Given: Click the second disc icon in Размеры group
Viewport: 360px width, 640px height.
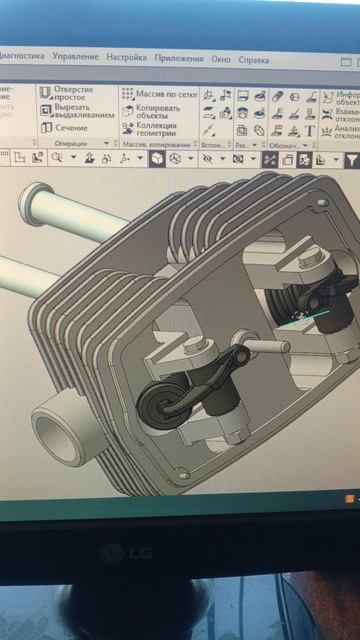Looking at the screenshot, I should (x=259, y=113).
